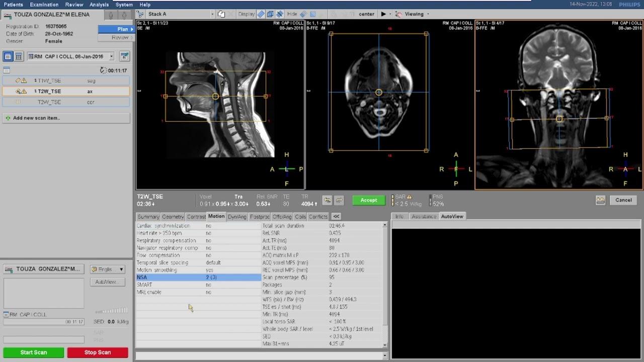Click the small window icon above scan list

(7, 70)
